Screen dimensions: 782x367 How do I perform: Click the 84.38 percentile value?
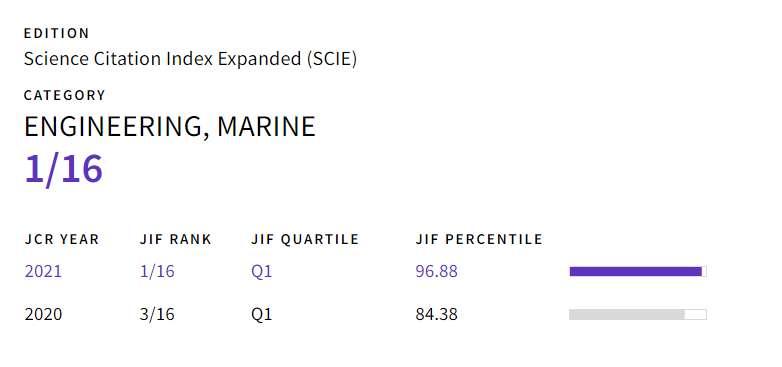[x=436, y=315]
